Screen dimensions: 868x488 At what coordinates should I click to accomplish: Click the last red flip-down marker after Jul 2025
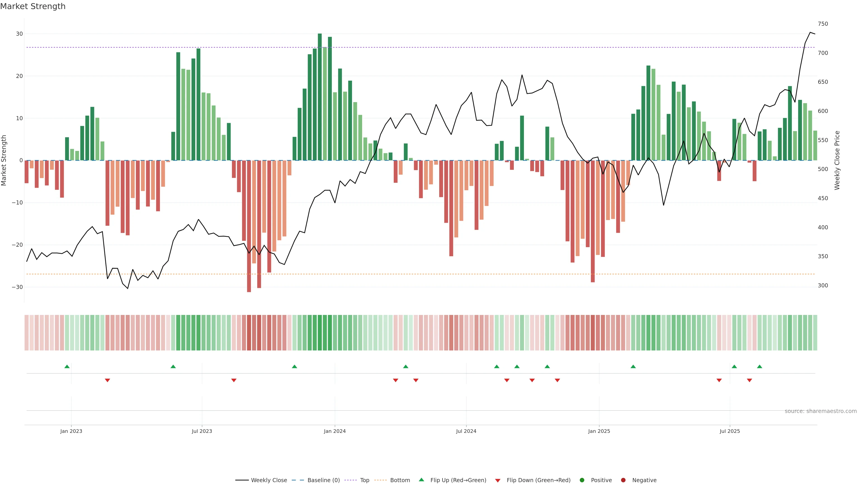[x=749, y=380]
